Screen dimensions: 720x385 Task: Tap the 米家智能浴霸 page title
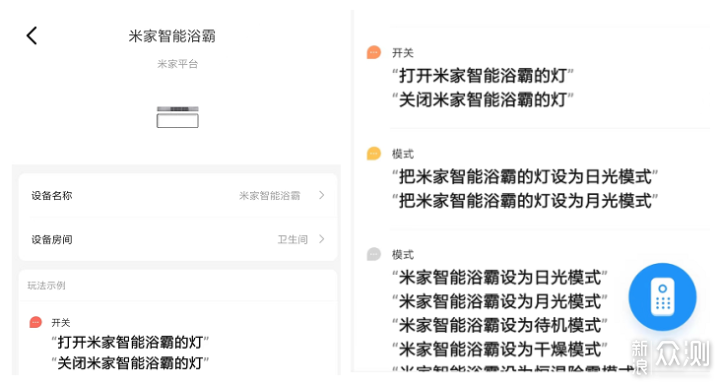point(172,36)
